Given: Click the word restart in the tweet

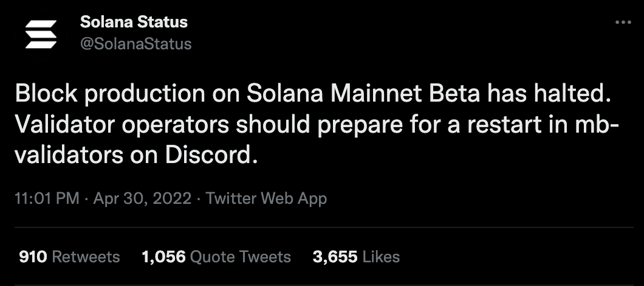Looking at the screenshot, I should [x=500, y=125].
